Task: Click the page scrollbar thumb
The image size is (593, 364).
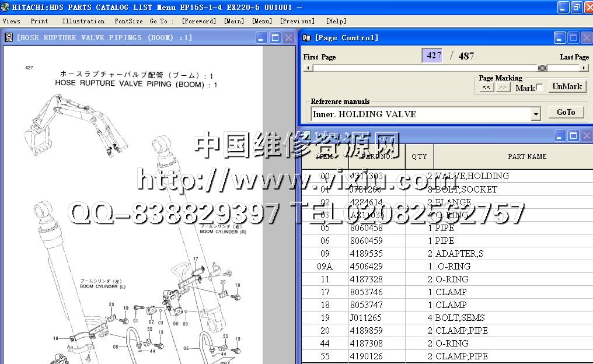Action: point(542,68)
